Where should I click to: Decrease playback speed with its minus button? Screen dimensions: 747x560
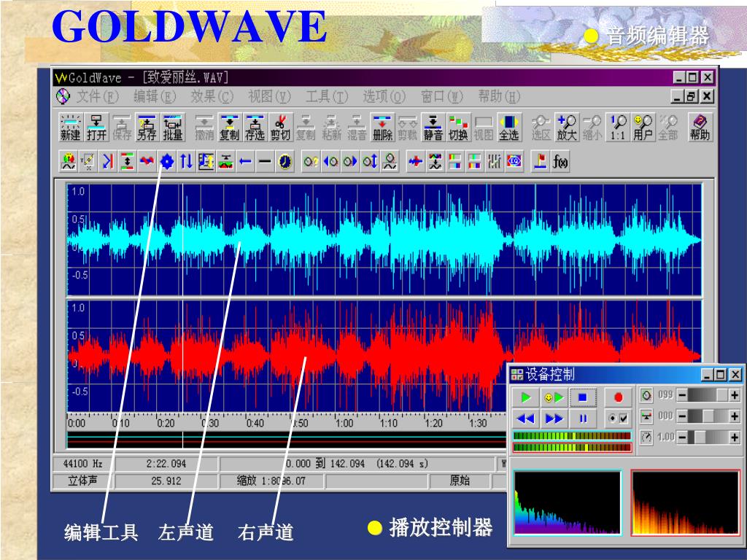682,437
